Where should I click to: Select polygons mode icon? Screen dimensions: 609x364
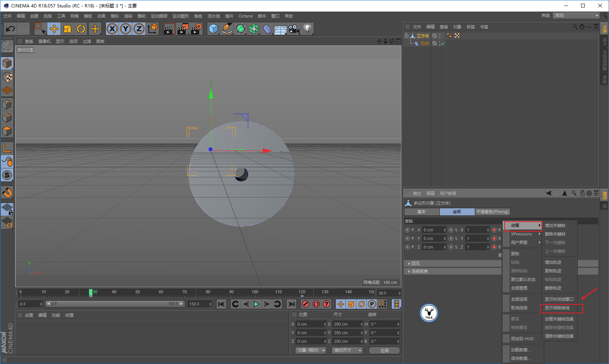tap(7, 131)
